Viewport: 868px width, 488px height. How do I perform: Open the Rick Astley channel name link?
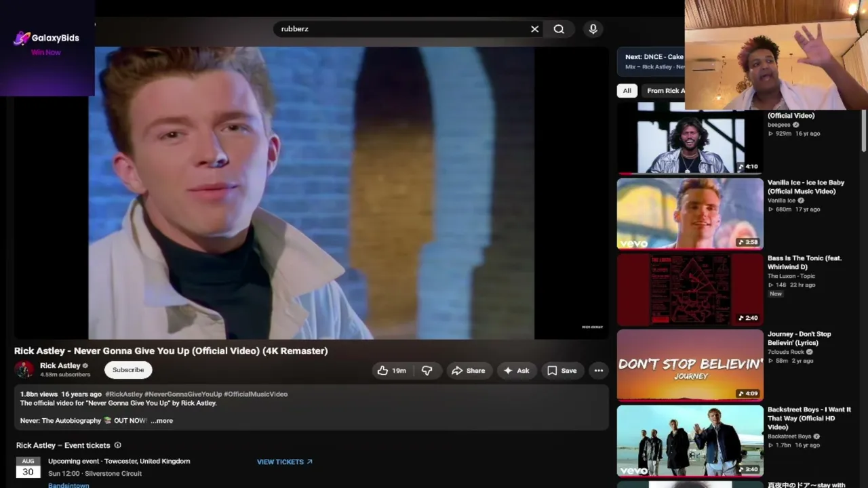(x=60, y=365)
